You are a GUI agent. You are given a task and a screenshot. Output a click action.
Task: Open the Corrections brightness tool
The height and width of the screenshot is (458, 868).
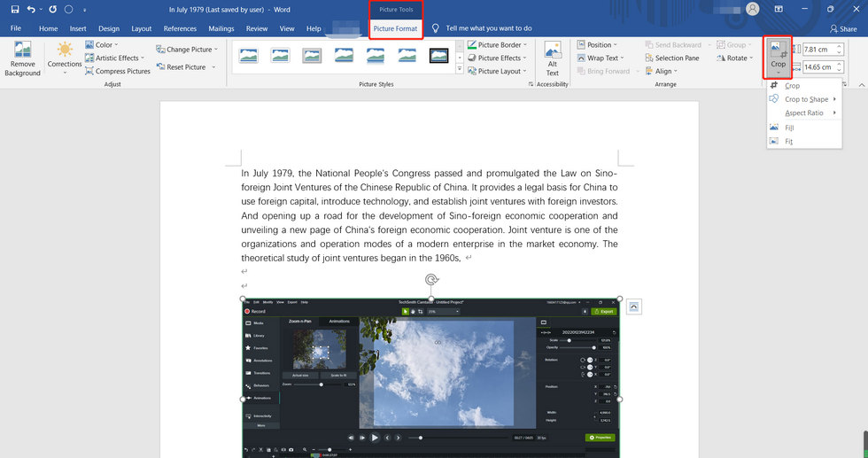(x=65, y=55)
